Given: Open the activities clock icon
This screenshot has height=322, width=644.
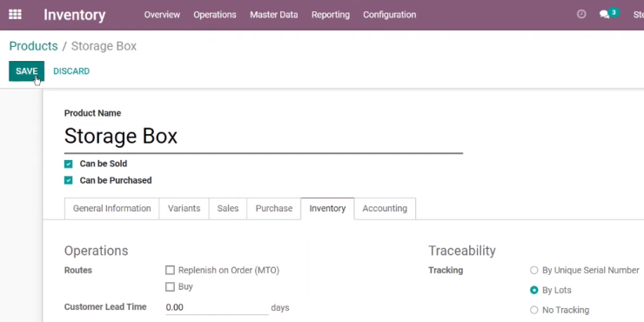Looking at the screenshot, I should 581,15.
